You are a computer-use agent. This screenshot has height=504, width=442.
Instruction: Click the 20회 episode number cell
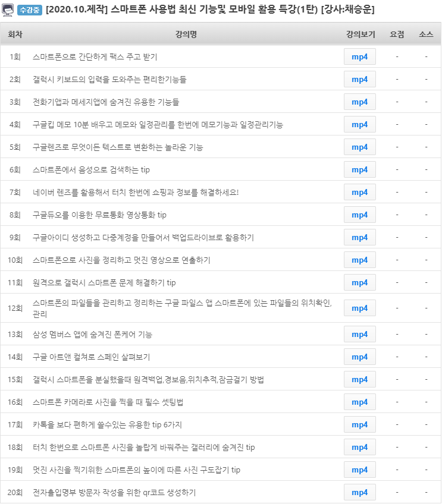(x=15, y=493)
